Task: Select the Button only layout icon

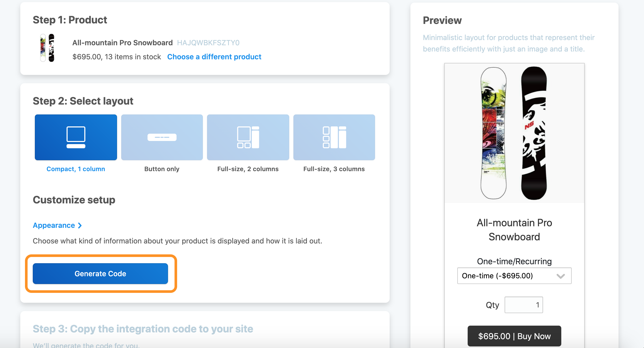Action: [162, 137]
